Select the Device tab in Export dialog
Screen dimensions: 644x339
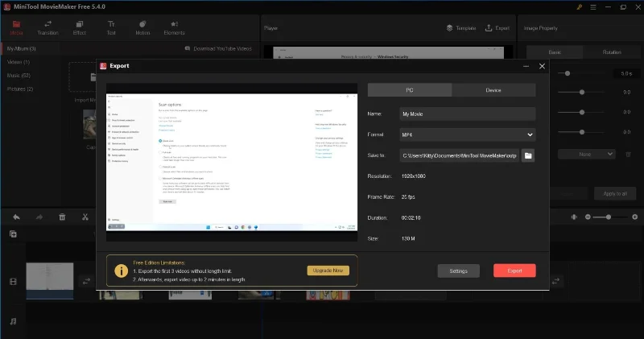tap(493, 90)
